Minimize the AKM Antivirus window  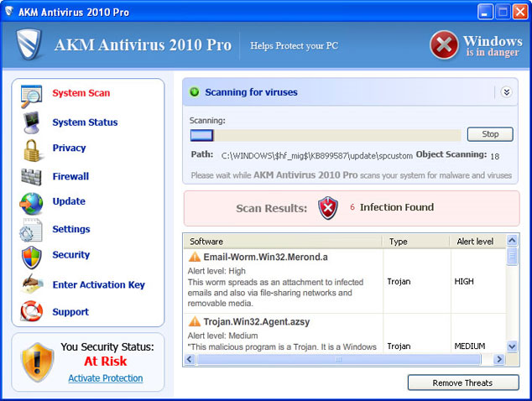tap(485, 12)
